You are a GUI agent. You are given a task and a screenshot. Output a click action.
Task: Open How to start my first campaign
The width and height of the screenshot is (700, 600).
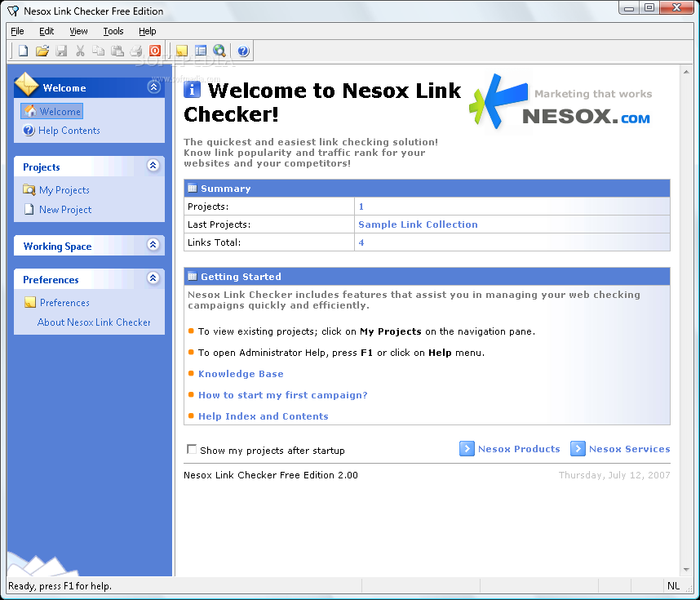282,395
